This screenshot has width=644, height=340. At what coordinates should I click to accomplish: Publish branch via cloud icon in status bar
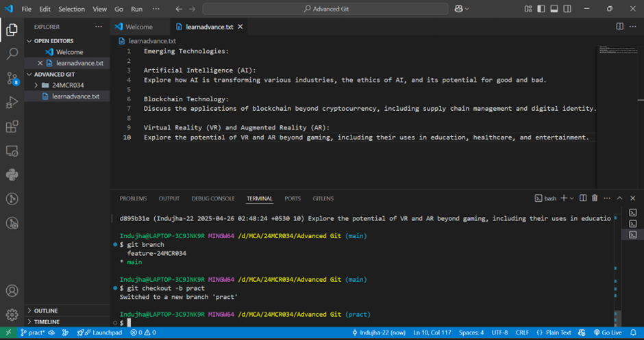[x=52, y=332]
